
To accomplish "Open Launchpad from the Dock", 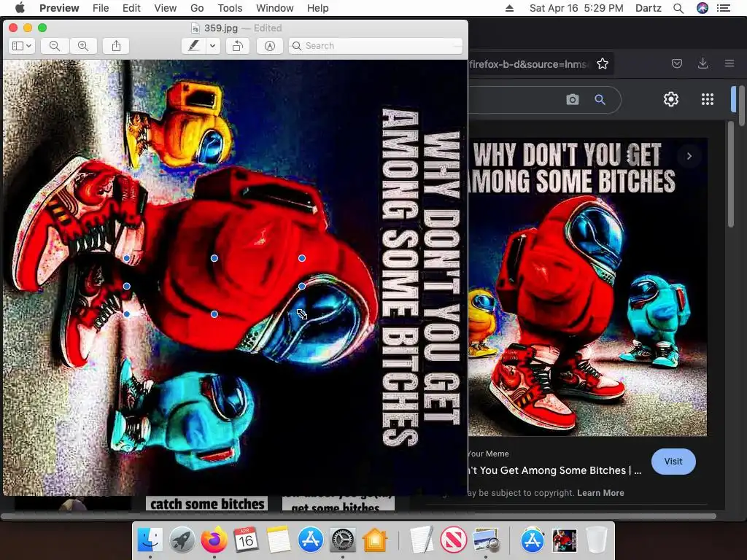I will click(x=182, y=540).
